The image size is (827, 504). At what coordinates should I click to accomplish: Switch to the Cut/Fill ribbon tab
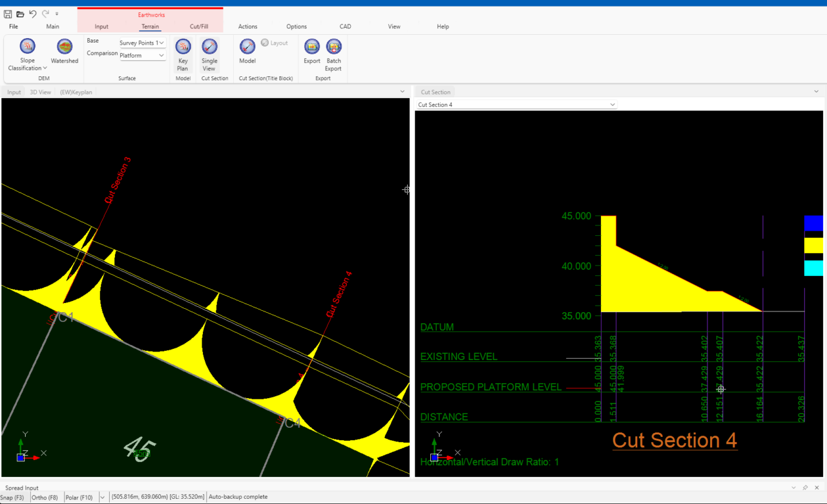point(199,26)
